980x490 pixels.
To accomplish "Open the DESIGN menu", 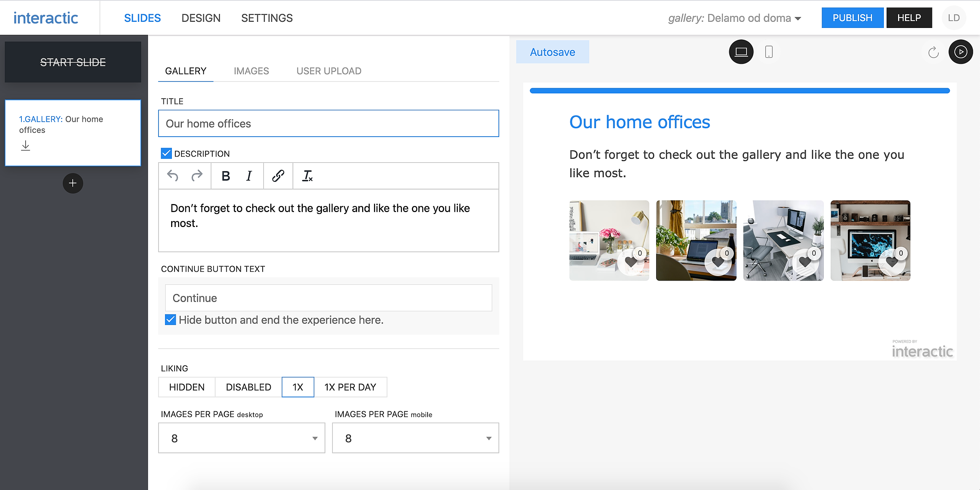I will tap(201, 18).
